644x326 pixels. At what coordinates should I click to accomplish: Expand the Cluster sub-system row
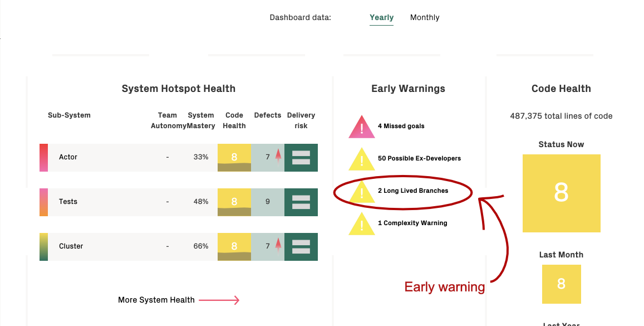72,246
